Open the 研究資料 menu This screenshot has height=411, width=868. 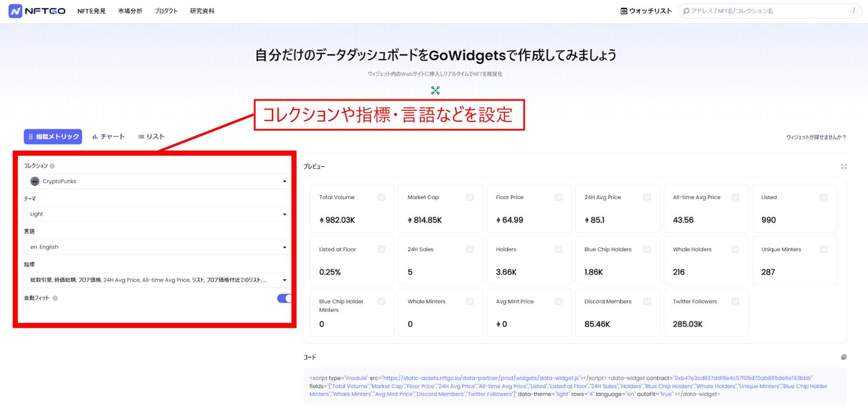pos(202,11)
